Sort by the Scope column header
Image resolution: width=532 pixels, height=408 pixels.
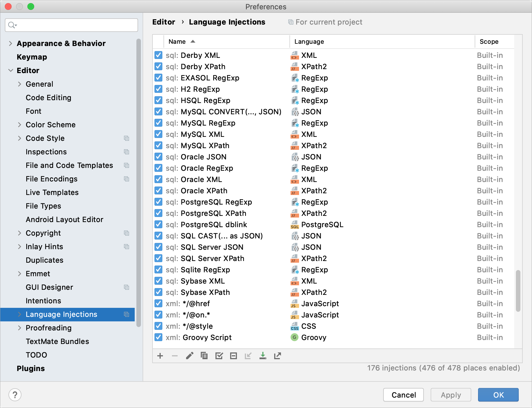tap(495, 41)
